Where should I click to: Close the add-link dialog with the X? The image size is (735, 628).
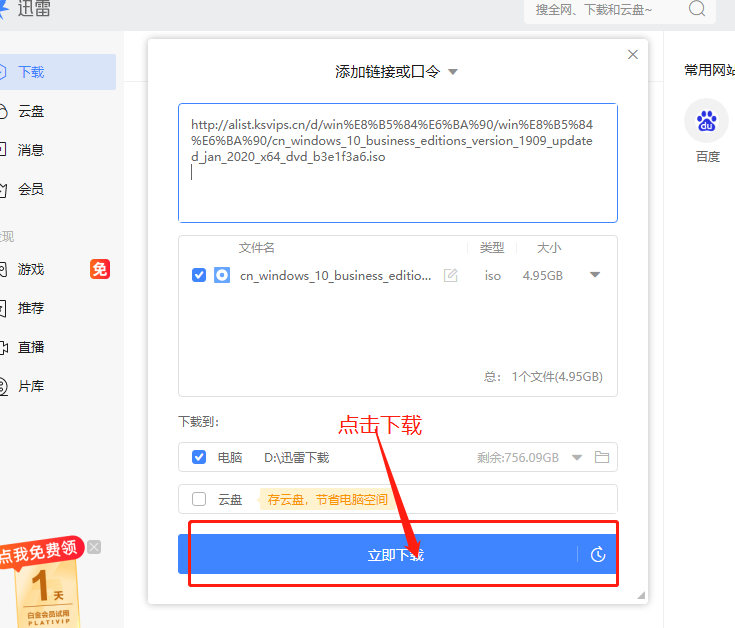(x=633, y=54)
